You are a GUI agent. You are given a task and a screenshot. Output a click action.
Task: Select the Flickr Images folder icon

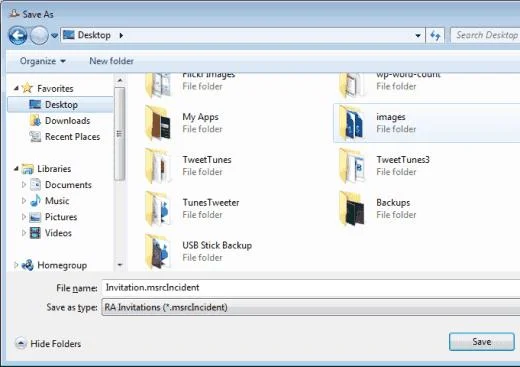pyautogui.click(x=159, y=85)
